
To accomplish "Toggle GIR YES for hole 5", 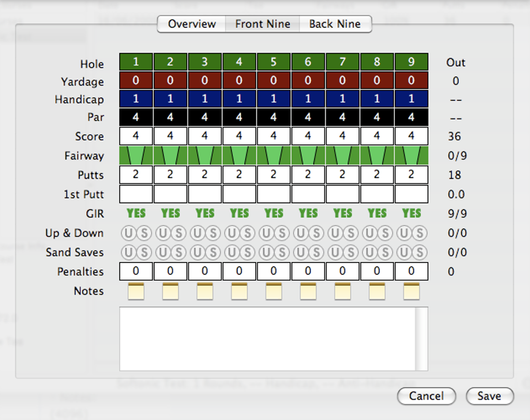I will (x=274, y=214).
